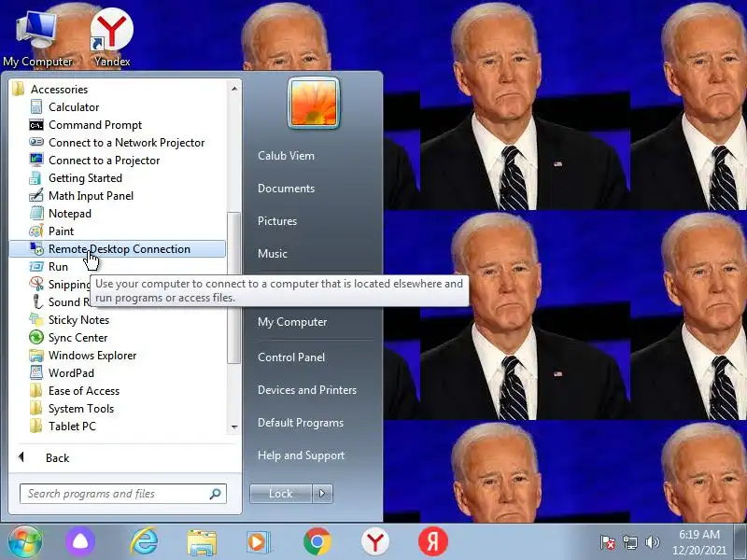Launch Snipping Tool icon

click(x=36, y=285)
